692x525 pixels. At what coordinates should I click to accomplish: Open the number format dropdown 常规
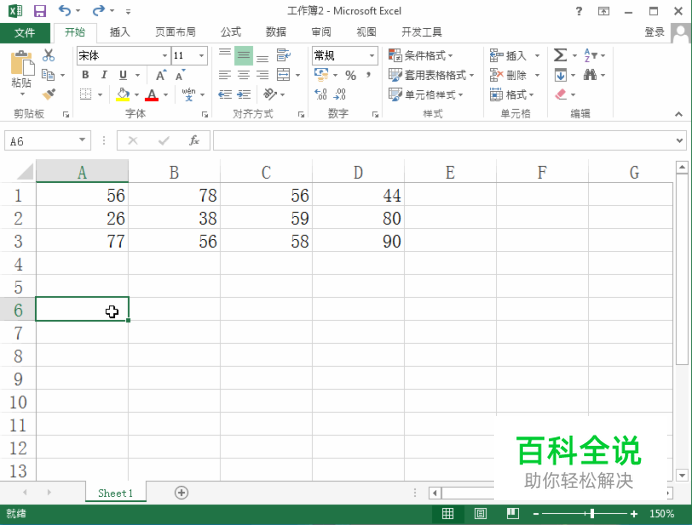pyautogui.click(x=372, y=56)
